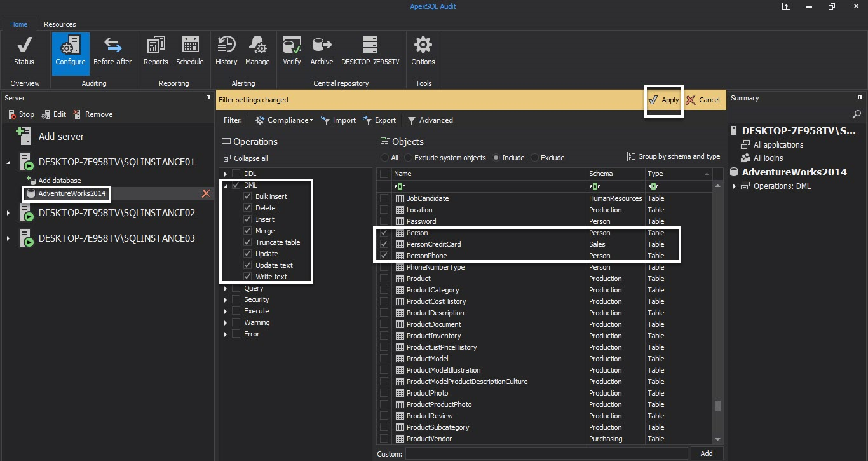868x461 pixels.
Task: Click the Add custom object button
Action: click(x=706, y=453)
